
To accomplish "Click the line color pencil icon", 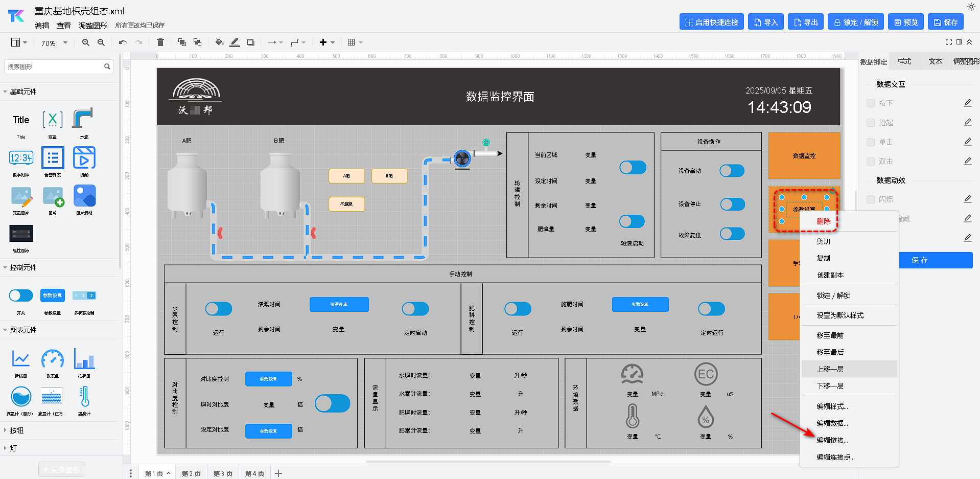I will [235, 42].
